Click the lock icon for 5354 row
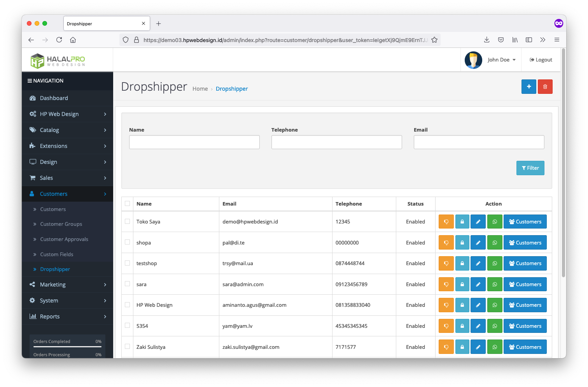The image size is (588, 387). point(462,326)
